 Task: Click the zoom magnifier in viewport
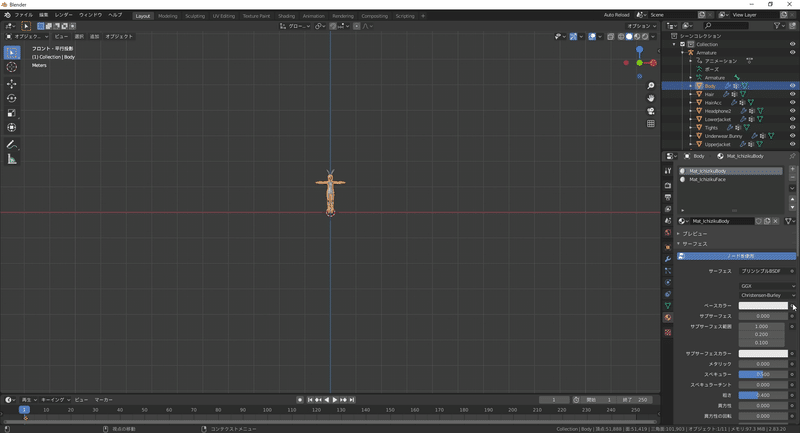[651, 86]
